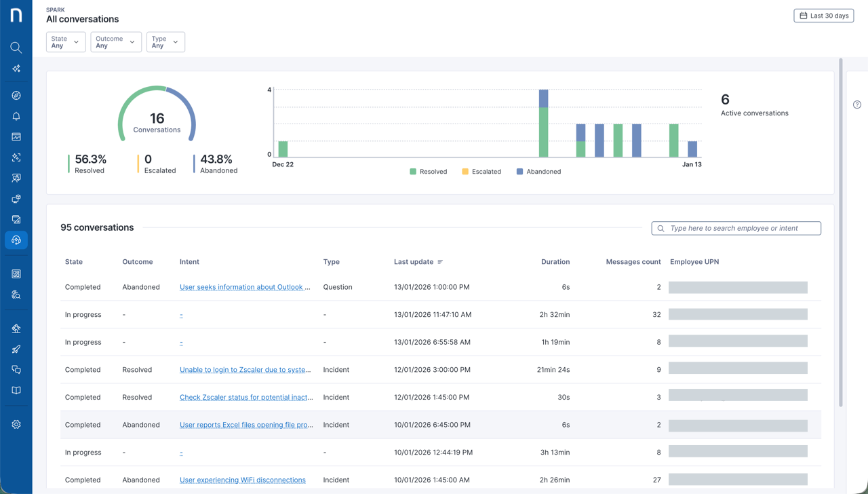Open search from the sidebar magnifier icon
Screen dimensions: 868x494
[16, 47]
